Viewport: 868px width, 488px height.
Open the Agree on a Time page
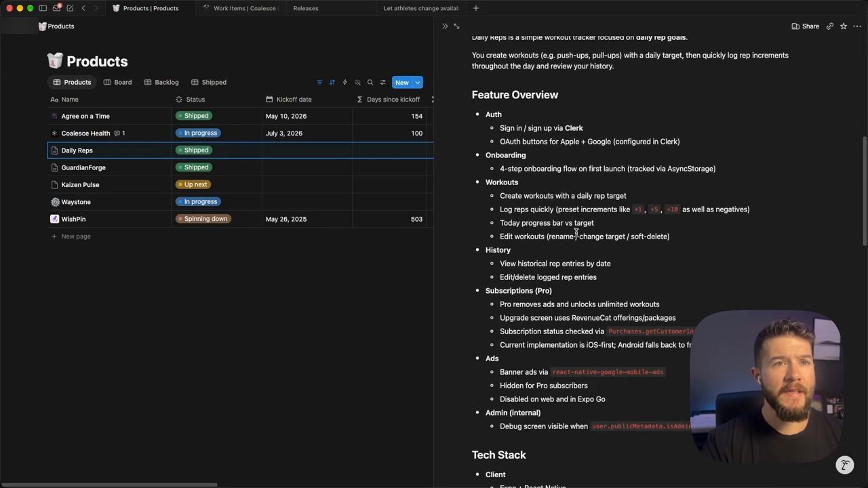[85, 116]
